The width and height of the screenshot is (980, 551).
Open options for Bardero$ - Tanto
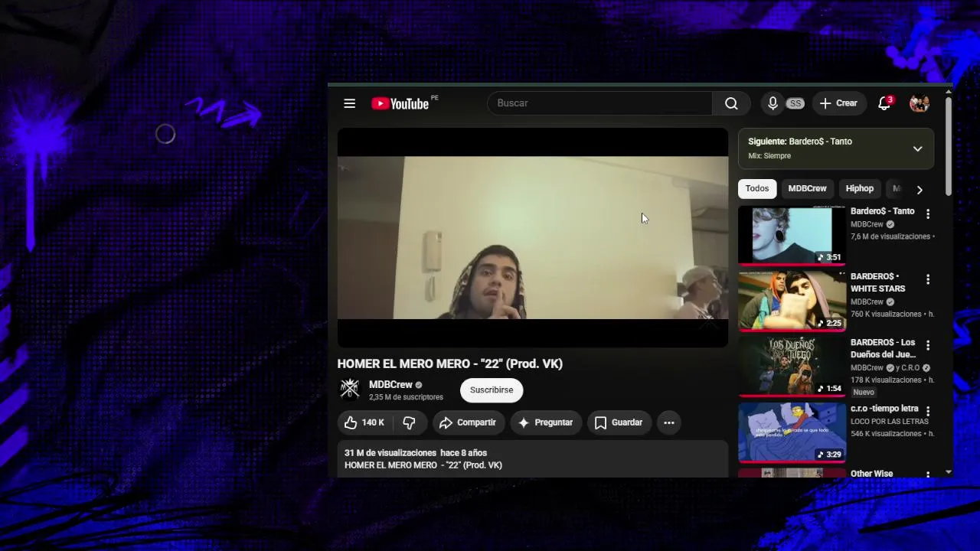[x=928, y=214]
